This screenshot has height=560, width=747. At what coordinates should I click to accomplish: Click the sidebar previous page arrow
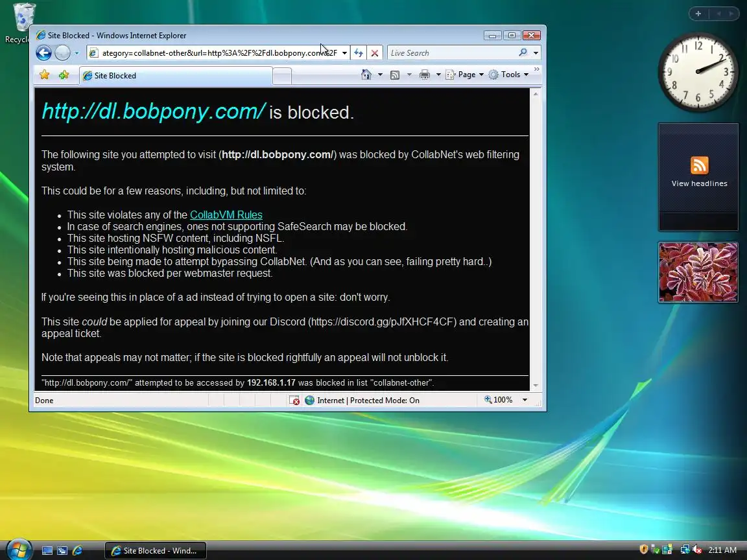click(719, 14)
